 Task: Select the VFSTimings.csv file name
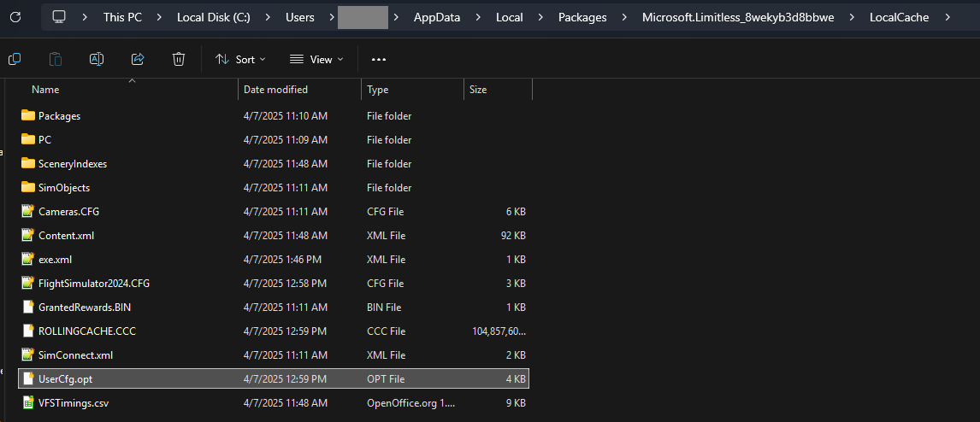tap(74, 402)
